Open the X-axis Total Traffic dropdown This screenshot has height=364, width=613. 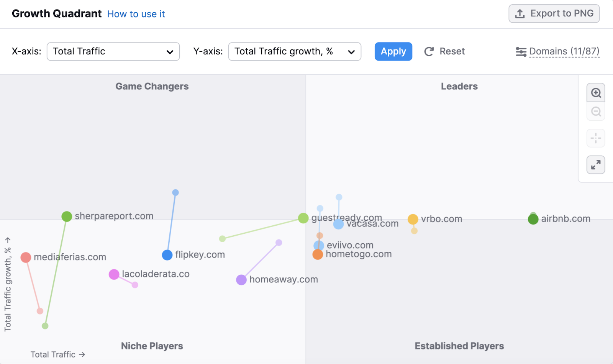[113, 51]
